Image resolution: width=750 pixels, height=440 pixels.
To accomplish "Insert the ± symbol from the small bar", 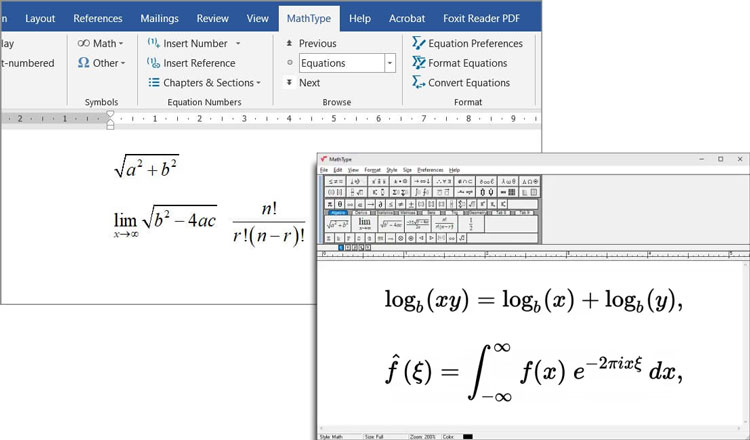I will [411, 204].
